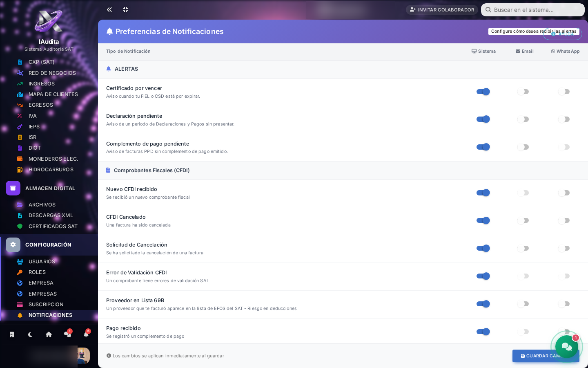Click Comprobantes Fiscales (CFDI) section header
588x368 pixels.
(x=343, y=171)
